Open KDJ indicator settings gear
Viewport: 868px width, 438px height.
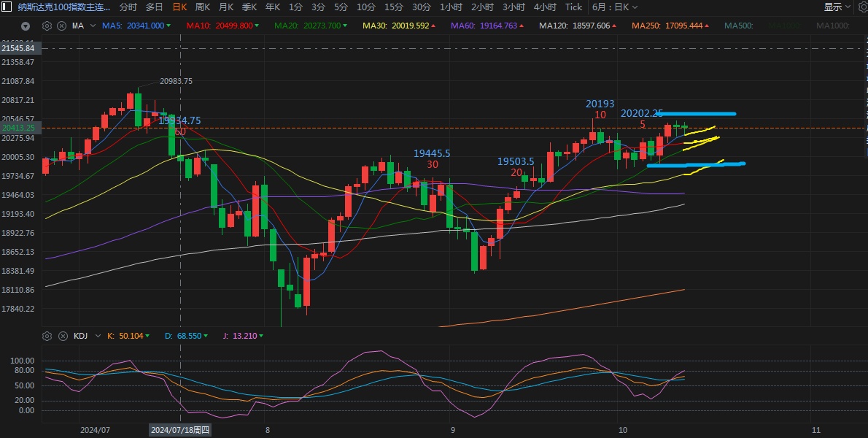point(47,336)
